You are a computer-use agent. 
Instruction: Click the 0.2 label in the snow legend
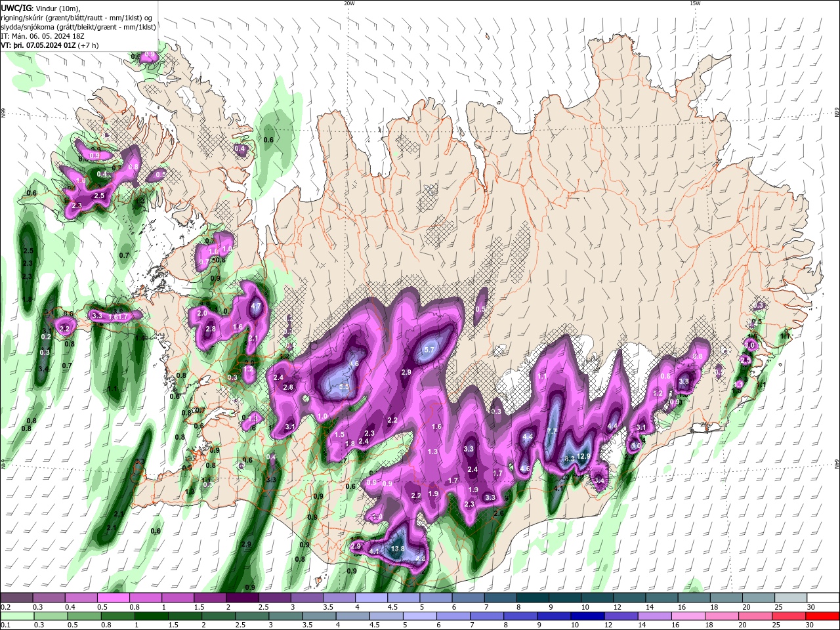click(x=5, y=607)
